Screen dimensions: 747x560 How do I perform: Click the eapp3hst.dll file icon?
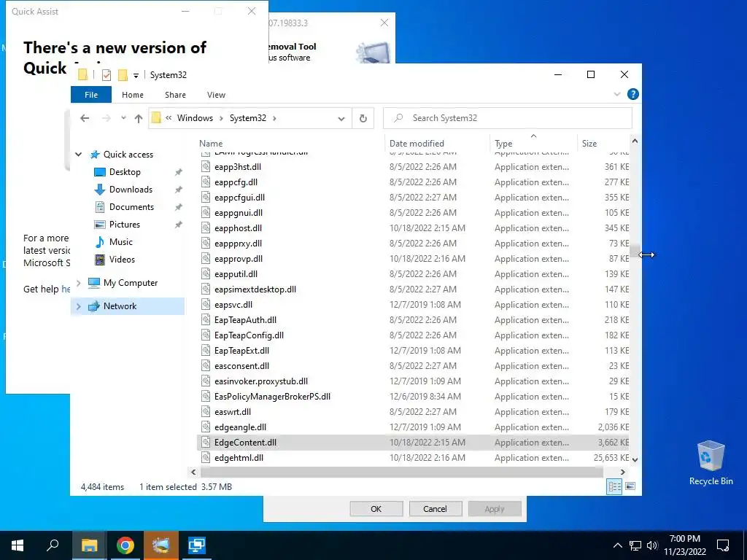(x=205, y=167)
